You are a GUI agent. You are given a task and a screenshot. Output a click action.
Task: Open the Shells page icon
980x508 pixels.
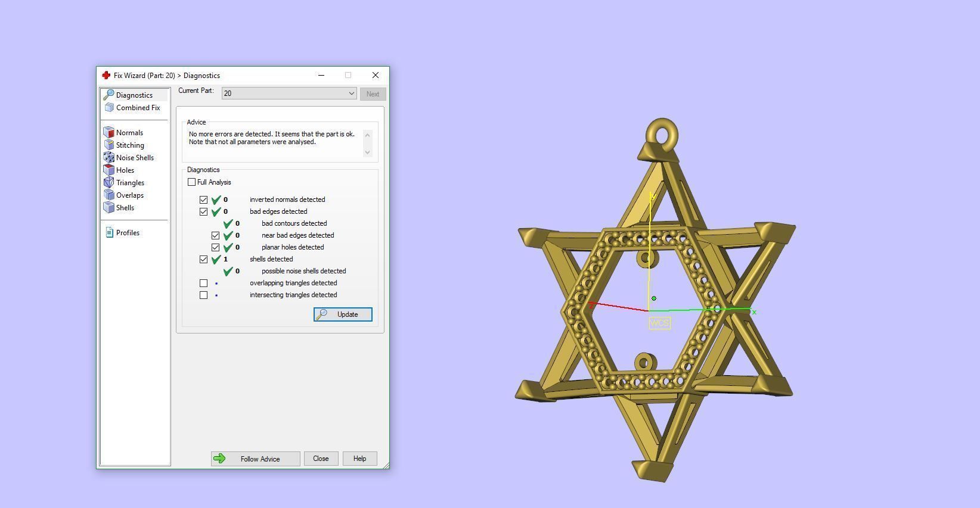(x=108, y=207)
